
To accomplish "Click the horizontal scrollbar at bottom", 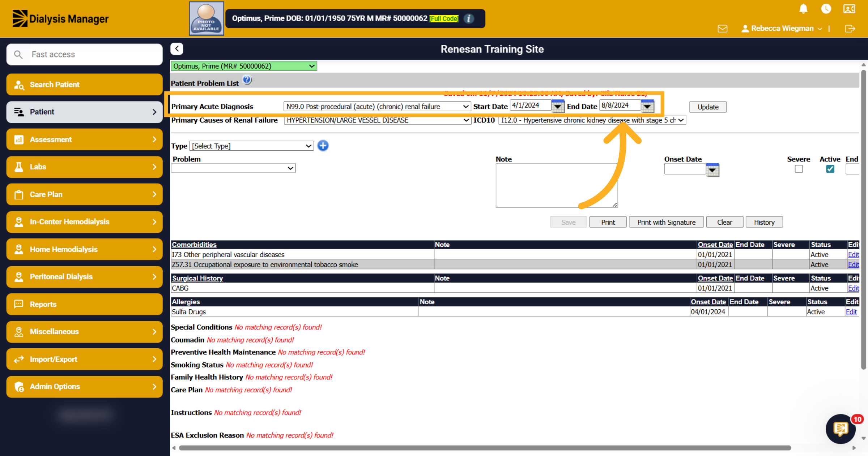I will pos(485,448).
